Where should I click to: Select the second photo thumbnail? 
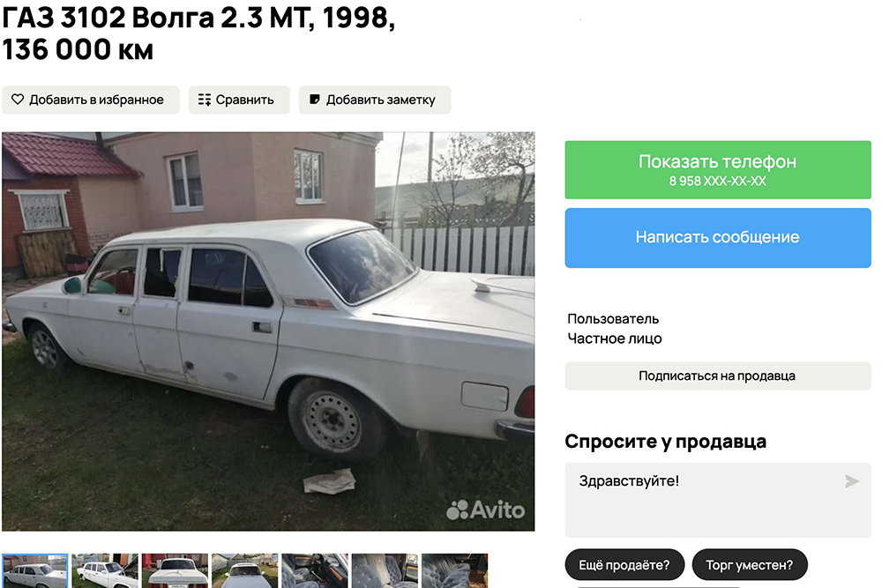click(x=105, y=570)
